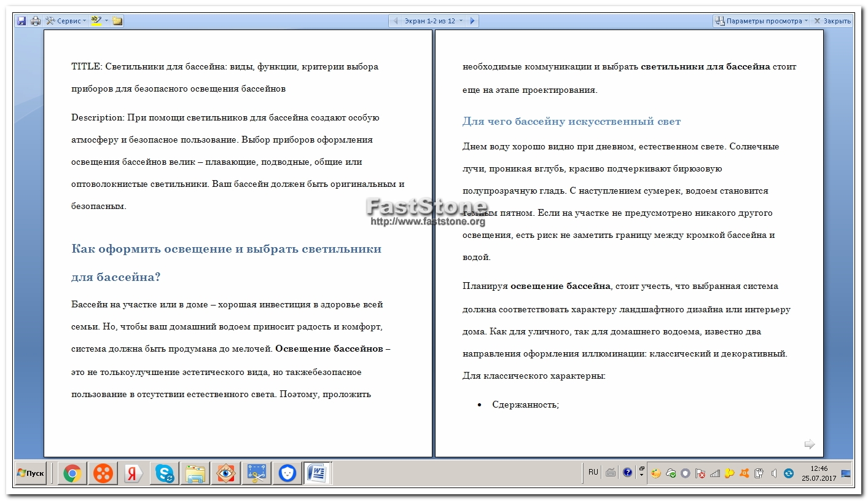Save the document with the floppy disk icon
The height and width of the screenshot is (501, 868).
(22, 21)
